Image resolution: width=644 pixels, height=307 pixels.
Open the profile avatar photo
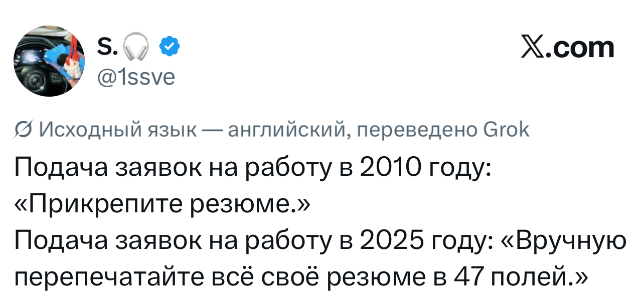[x=49, y=61]
